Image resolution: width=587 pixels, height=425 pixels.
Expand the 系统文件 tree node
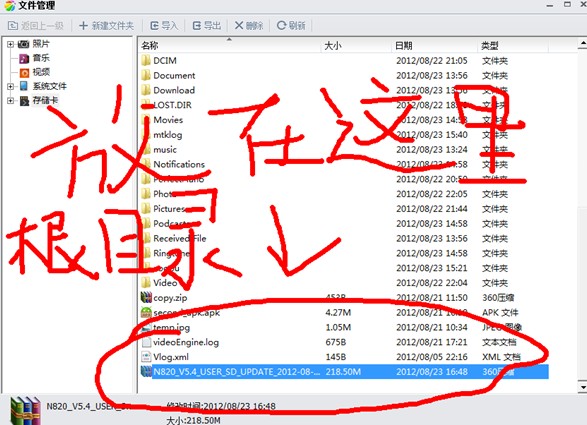(x=10, y=86)
